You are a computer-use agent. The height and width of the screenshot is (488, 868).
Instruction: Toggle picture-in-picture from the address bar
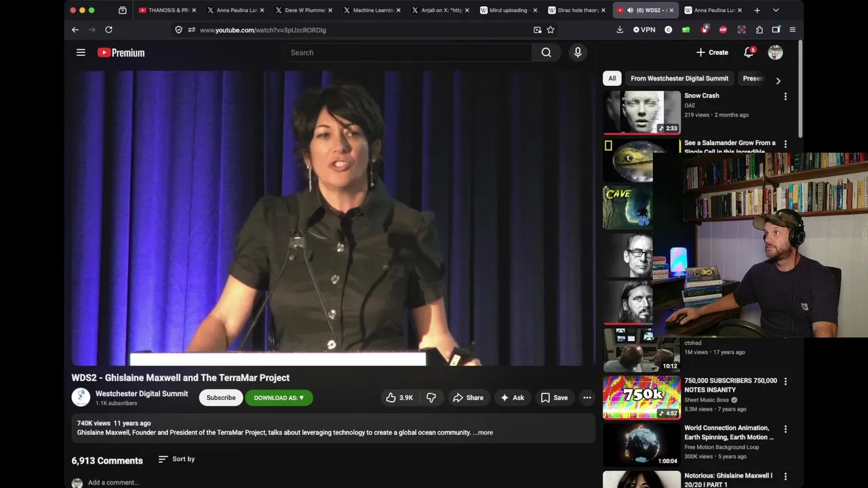(x=537, y=30)
